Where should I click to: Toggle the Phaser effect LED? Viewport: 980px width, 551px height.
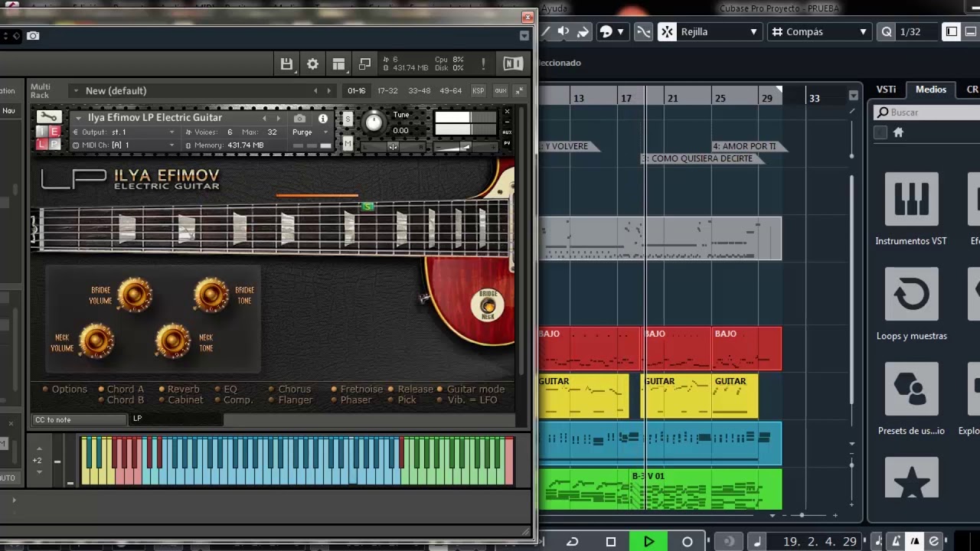click(x=334, y=400)
